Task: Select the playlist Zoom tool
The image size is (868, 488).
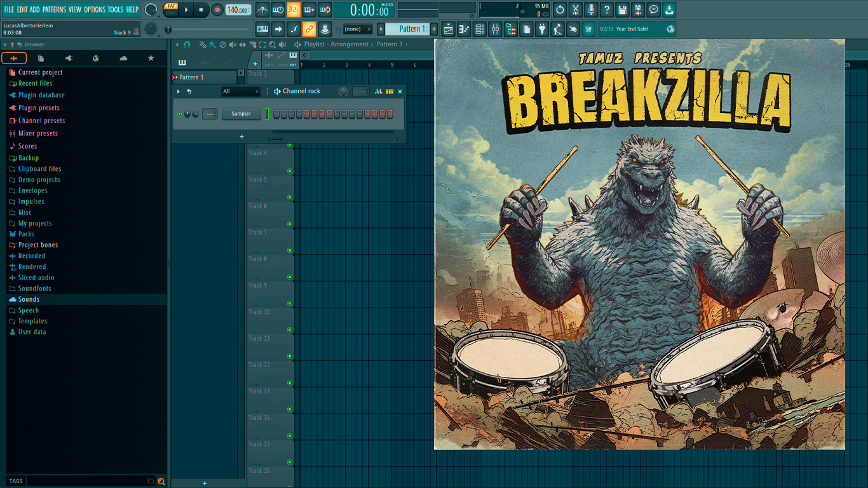Action: 272,44
